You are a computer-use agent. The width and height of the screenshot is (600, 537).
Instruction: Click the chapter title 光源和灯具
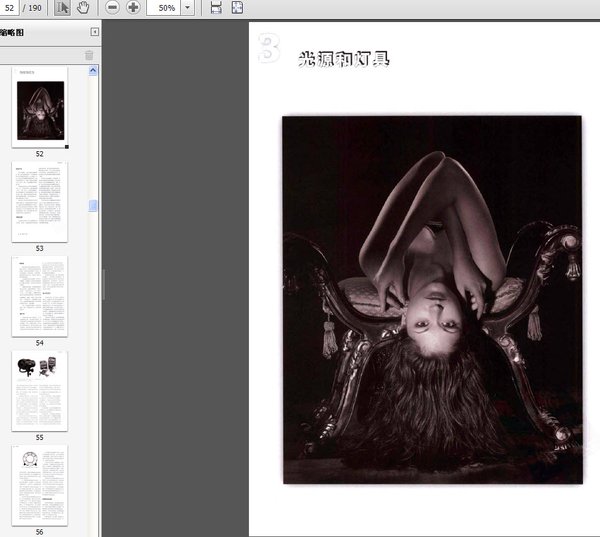pos(343,59)
